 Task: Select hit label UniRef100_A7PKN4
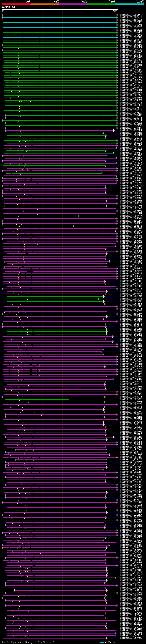point(131,213)
